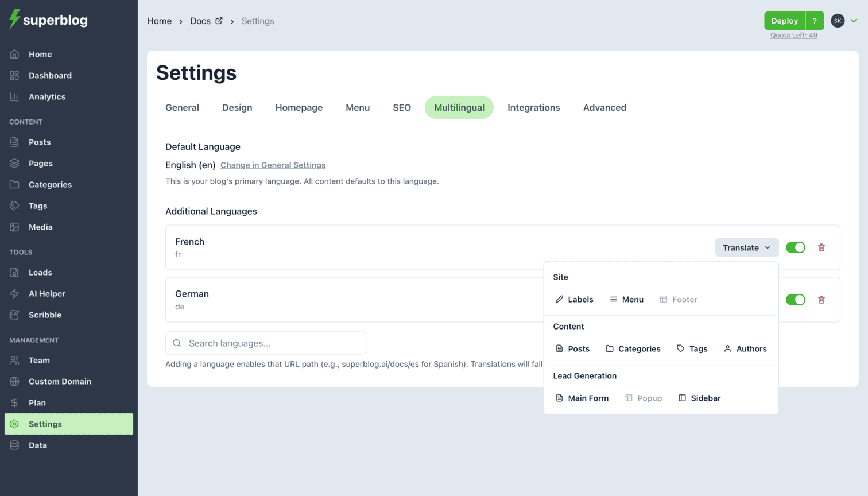Open Change in General Settings link
This screenshot has height=496, width=868.
[x=273, y=165]
